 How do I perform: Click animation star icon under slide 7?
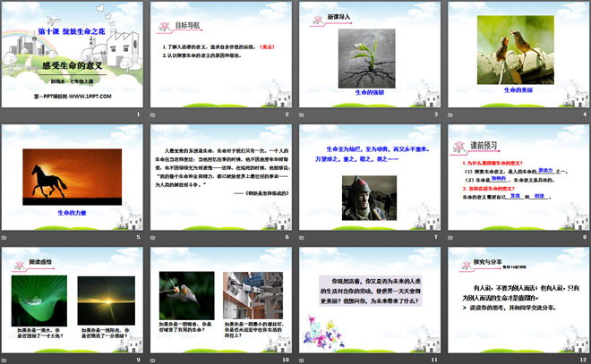[x=302, y=238]
